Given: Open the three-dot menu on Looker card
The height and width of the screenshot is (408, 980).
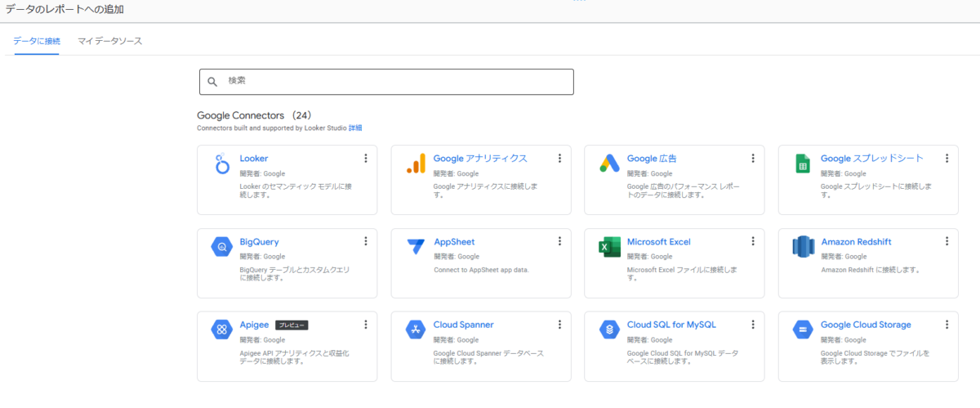Looking at the screenshot, I should (x=366, y=159).
